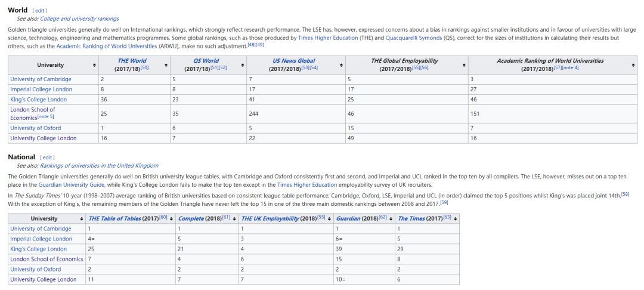Sort World table by University column
This screenshot has width=644, height=290.
pyautogui.click(x=94, y=65)
